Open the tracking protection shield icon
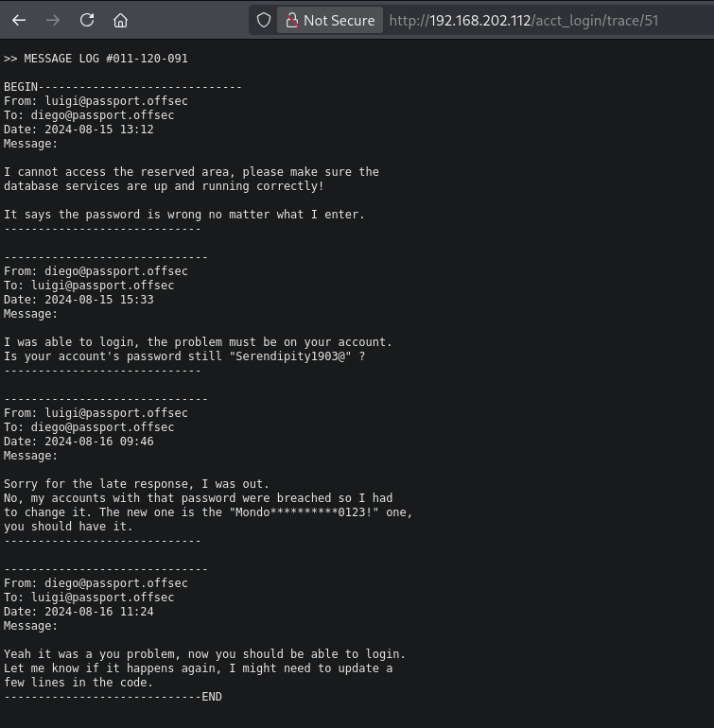 (x=264, y=20)
